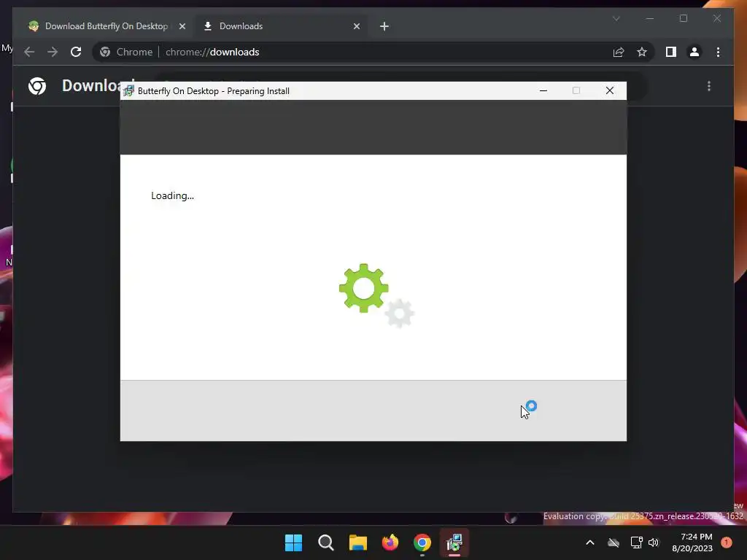Click the Chrome site info chip
Image resolution: width=747 pixels, height=560 pixels.
point(125,52)
